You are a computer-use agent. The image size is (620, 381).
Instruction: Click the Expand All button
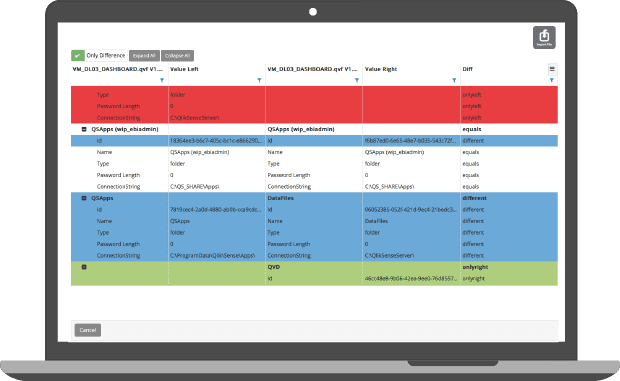click(x=144, y=56)
